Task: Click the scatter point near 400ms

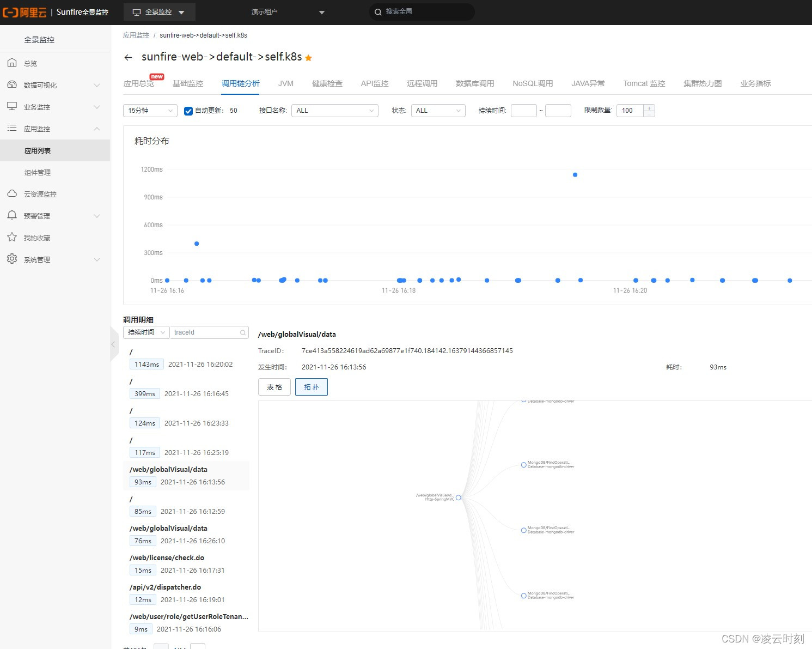Action: [197, 244]
